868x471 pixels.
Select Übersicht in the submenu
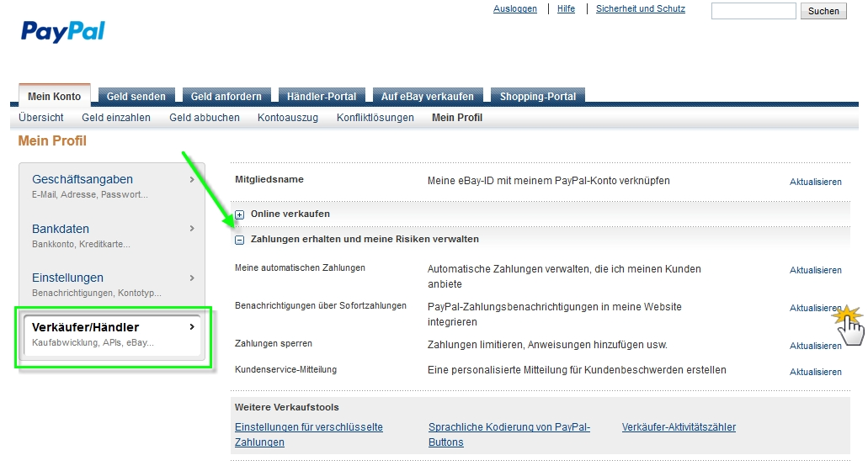(x=41, y=118)
